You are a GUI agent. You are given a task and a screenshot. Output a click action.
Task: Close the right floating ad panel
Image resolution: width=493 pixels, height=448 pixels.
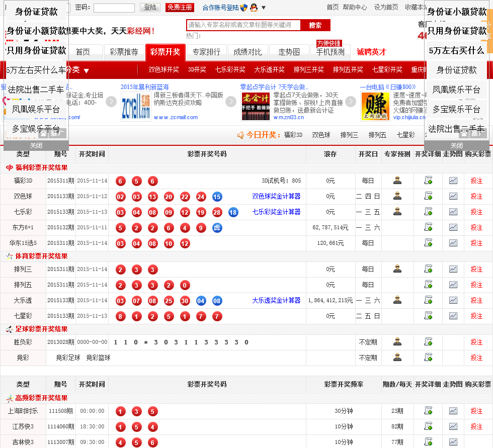[x=457, y=145]
